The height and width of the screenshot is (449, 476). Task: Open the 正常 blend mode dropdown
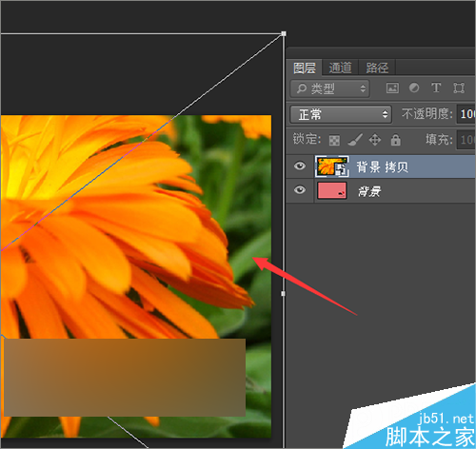[x=341, y=114]
